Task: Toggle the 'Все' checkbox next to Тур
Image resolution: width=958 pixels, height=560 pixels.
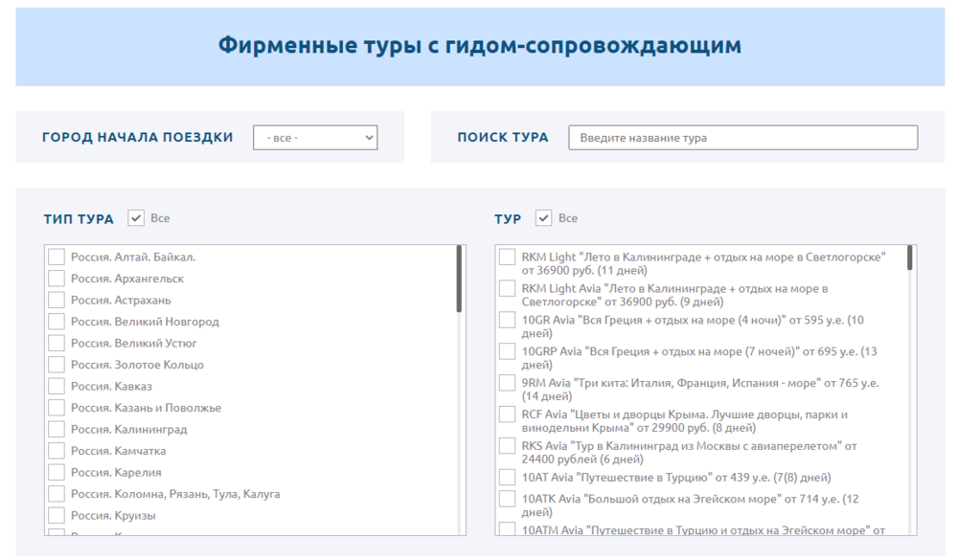Action: point(544,218)
